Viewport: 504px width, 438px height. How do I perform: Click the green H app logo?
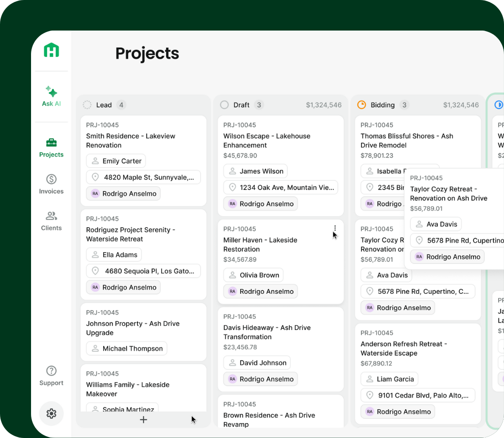(x=52, y=50)
